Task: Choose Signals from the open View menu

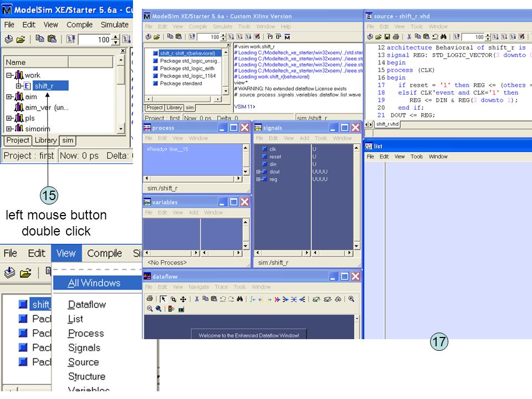Action: (84, 348)
